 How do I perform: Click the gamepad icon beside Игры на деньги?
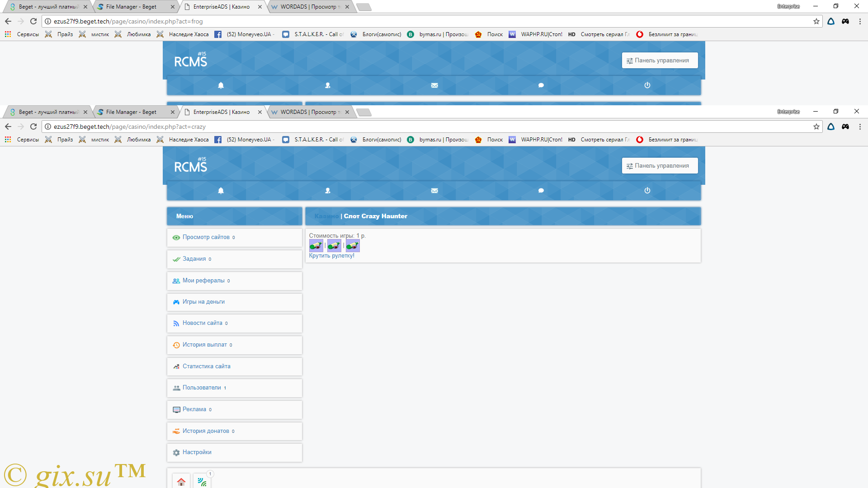(176, 302)
